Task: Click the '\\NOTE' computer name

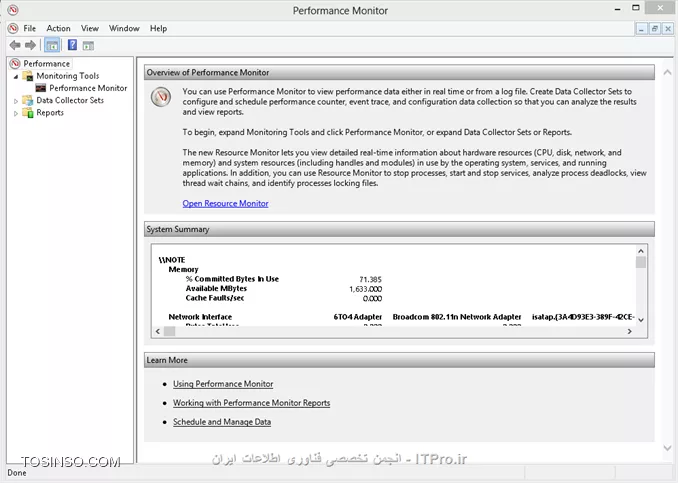Action: pos(172,260)
